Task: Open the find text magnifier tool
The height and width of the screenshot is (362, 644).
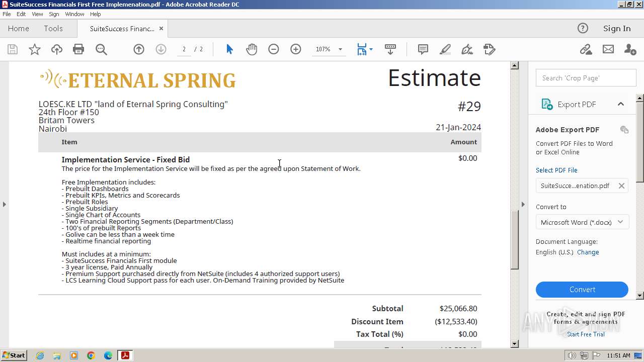Action: tap(101, 49)
